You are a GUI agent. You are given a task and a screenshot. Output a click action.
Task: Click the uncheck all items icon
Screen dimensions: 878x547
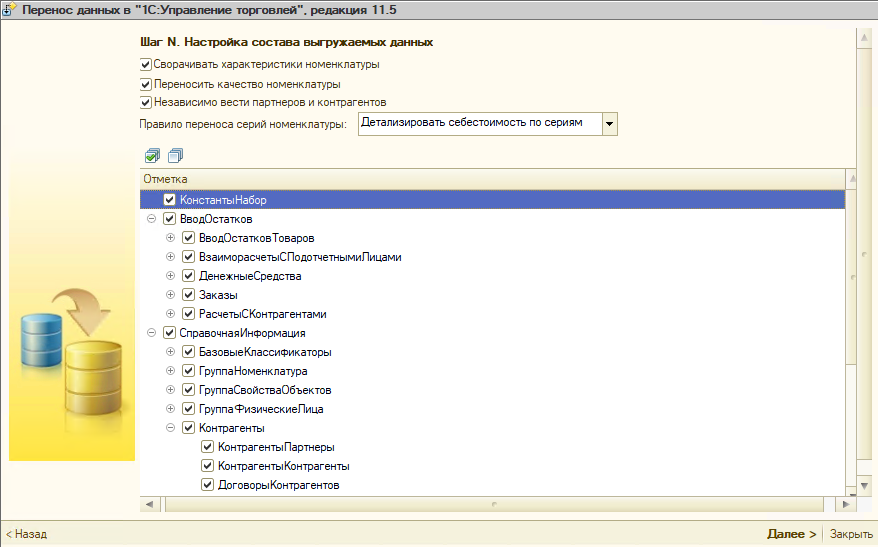[x=175, y=156]
